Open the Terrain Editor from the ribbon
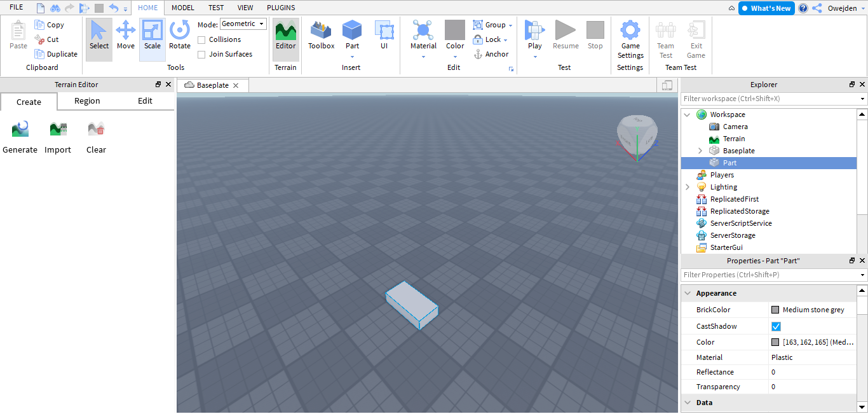The width and height of the screenshot is (868, 414). (x=286, y=39)
